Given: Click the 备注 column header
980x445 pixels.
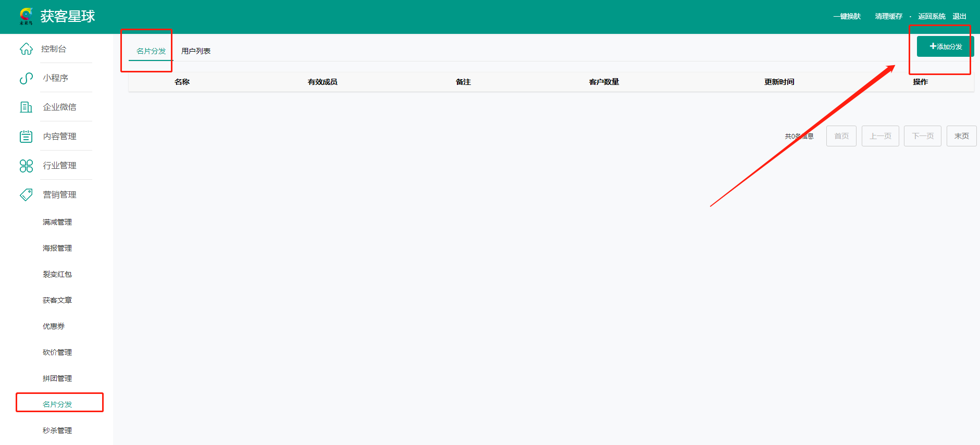Looking at the screenshot, I should (x=463, y=82).
